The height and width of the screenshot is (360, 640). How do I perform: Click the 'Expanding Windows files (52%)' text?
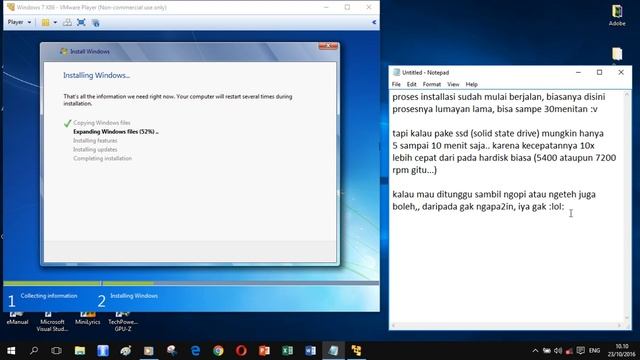[x=116, y=131]
